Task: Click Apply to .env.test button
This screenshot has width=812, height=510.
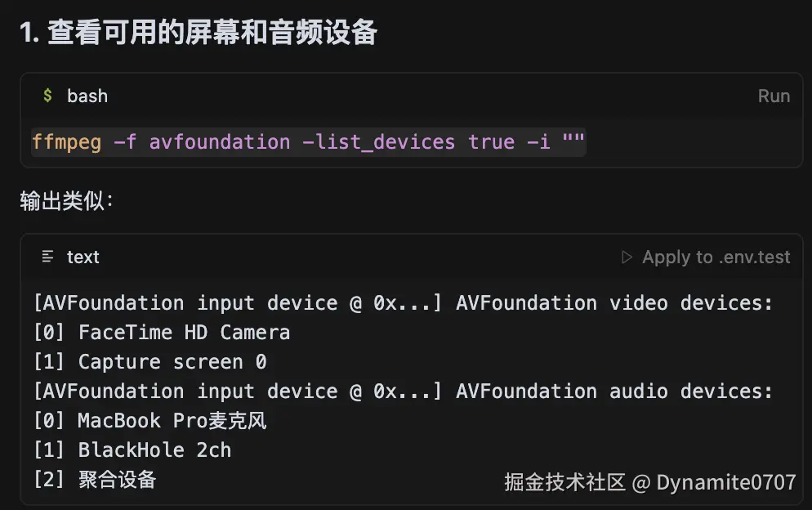Action: pos(716,257)
